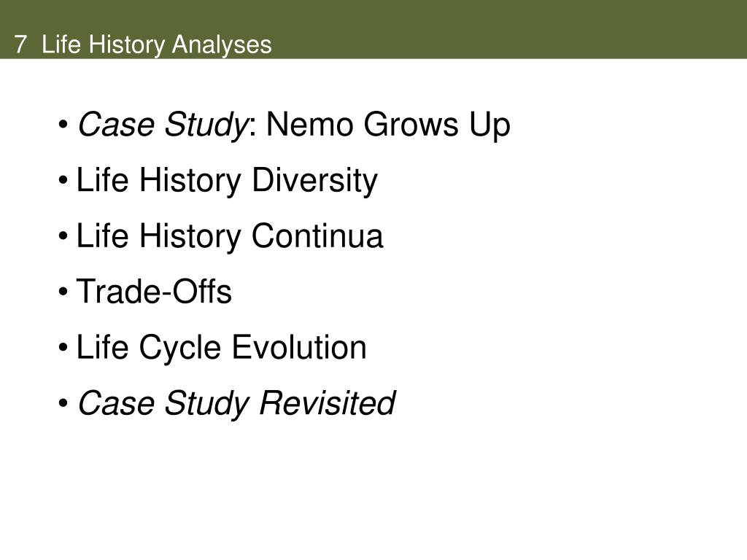747x560 pixels.
Task: Click the word Diversity
Action: coord(314,181)
